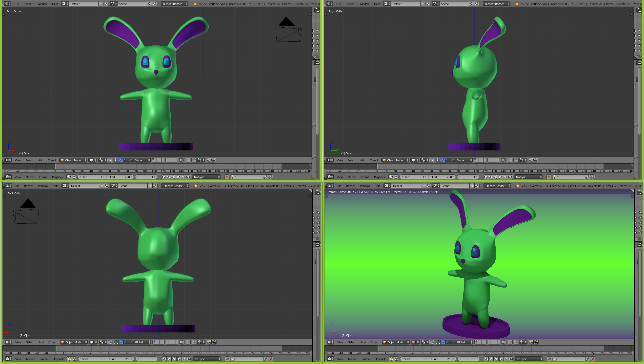Add new scene plus button, Back Ortho window
Viewport: 644px width, 364px height.
click(x=150, y=186)
